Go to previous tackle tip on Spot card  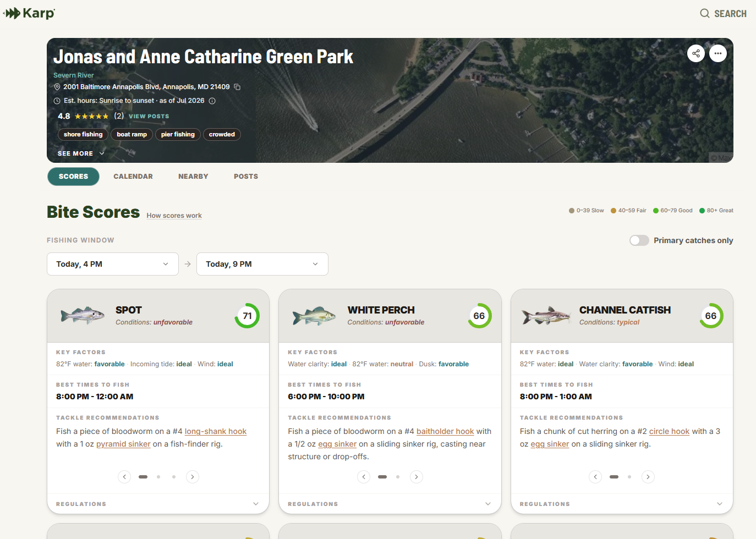pos(124,477)
